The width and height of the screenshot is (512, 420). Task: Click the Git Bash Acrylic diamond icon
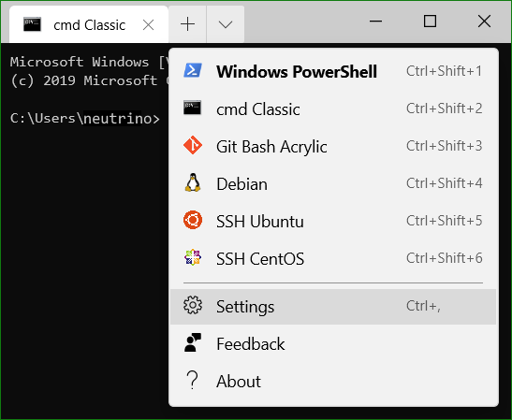coord(193,146)
